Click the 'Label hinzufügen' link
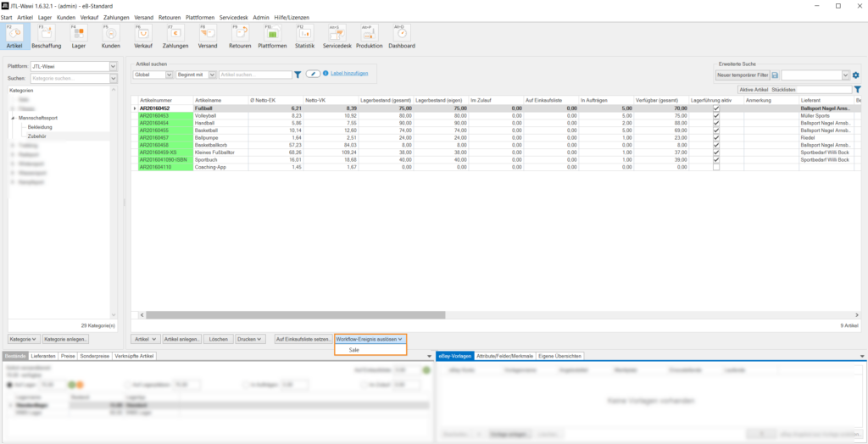 click(x=349, y=74)
